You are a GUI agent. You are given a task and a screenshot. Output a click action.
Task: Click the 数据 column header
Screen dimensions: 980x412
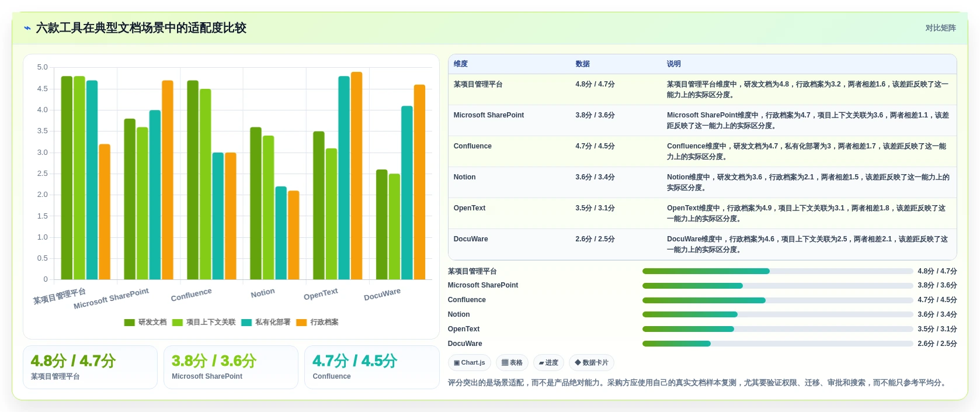[x=582, y=64]
